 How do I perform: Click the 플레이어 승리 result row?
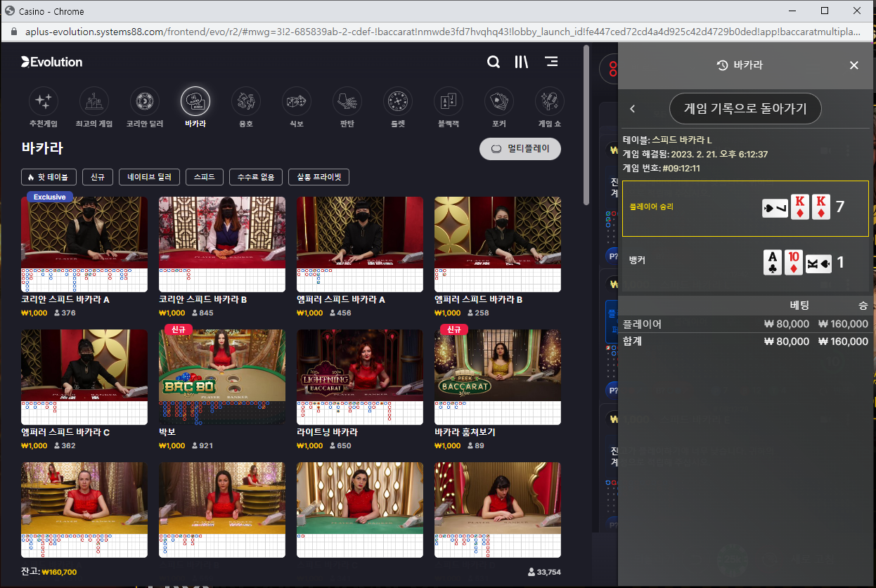click(x=745, y=208)
